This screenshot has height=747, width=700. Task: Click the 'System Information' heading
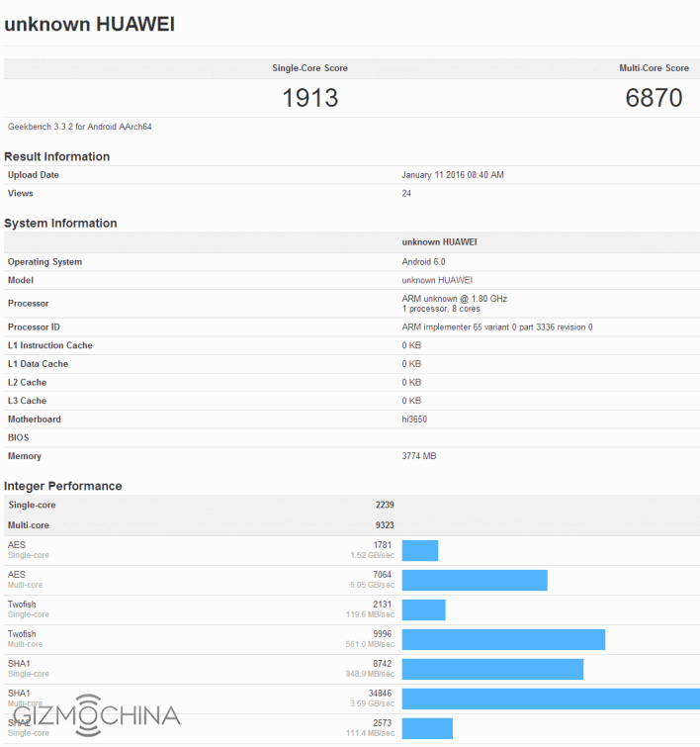60,224
